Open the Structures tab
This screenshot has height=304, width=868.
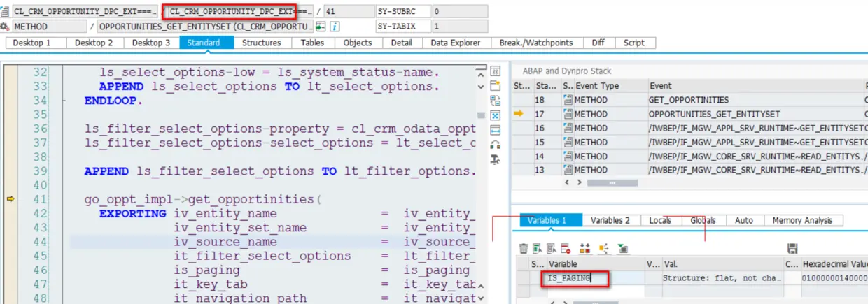tap(262, 43)
